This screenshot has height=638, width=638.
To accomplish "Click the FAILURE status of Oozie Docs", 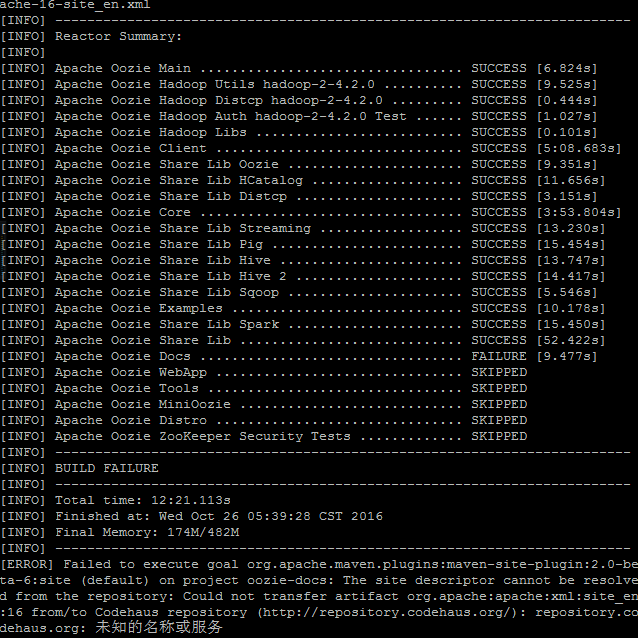I will click(499, 356).
